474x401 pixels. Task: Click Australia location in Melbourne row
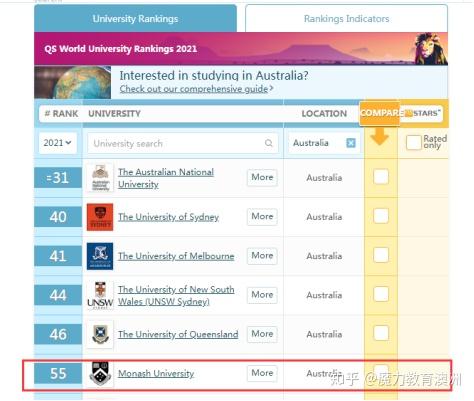(324, 256)
